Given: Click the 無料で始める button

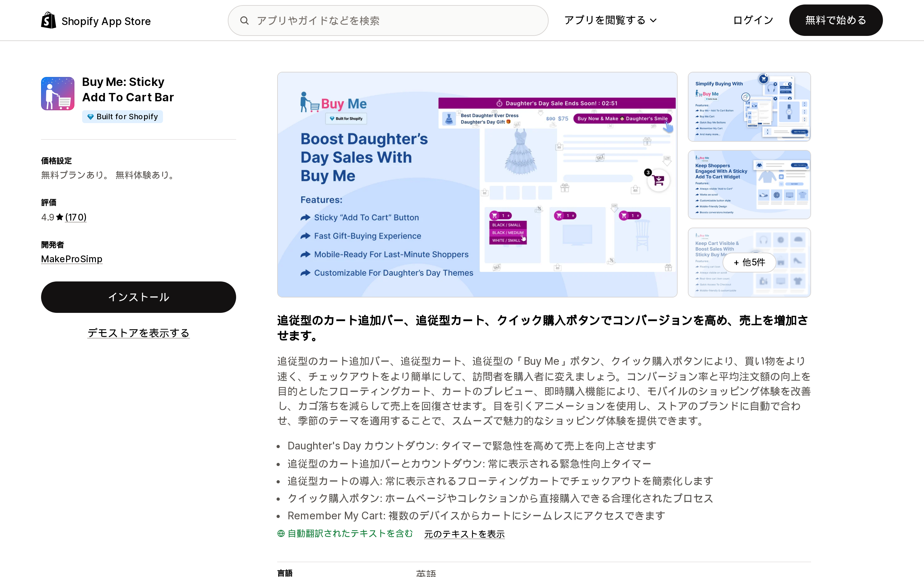Looking at the screenshot, I should click(836, 20).
